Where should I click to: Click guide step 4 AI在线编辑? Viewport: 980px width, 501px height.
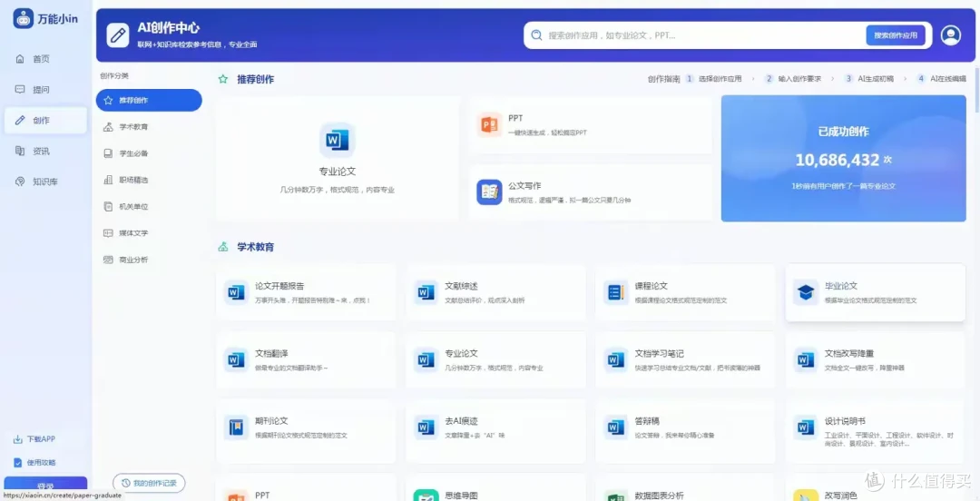click(941, 79)
